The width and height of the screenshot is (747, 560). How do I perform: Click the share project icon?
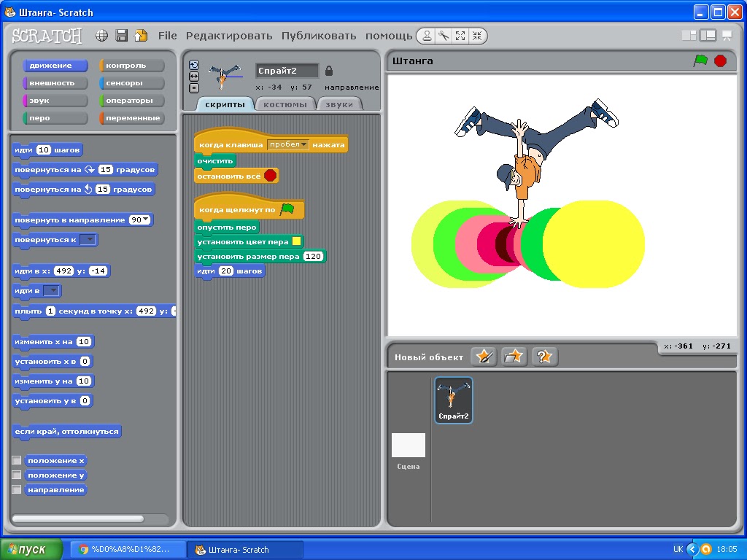[x=141, y=36]
